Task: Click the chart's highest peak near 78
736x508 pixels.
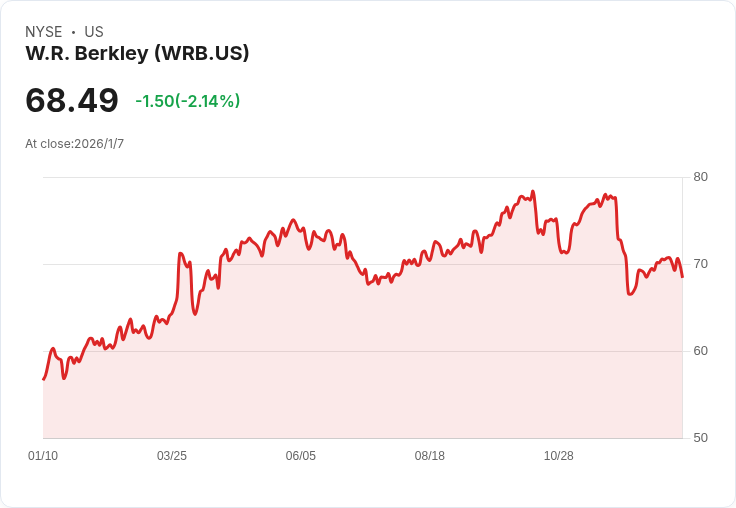Action: tap(533, 191)
